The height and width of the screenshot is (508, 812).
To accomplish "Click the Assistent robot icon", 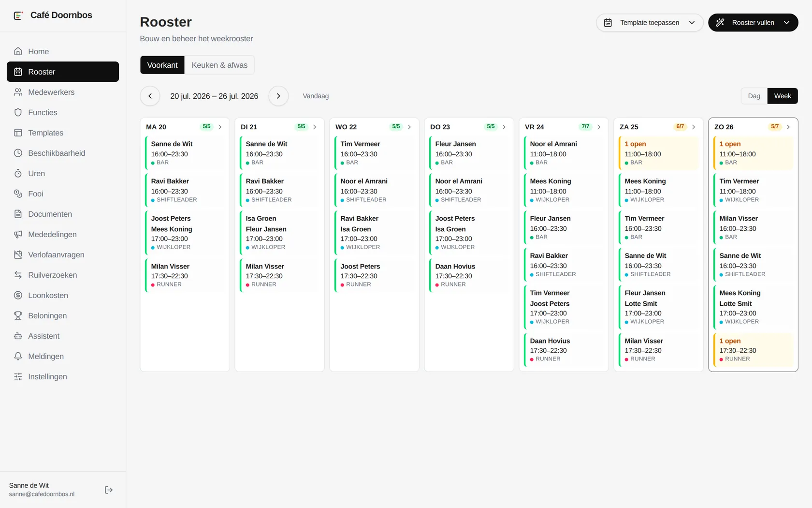I will [x=18, y=336].
